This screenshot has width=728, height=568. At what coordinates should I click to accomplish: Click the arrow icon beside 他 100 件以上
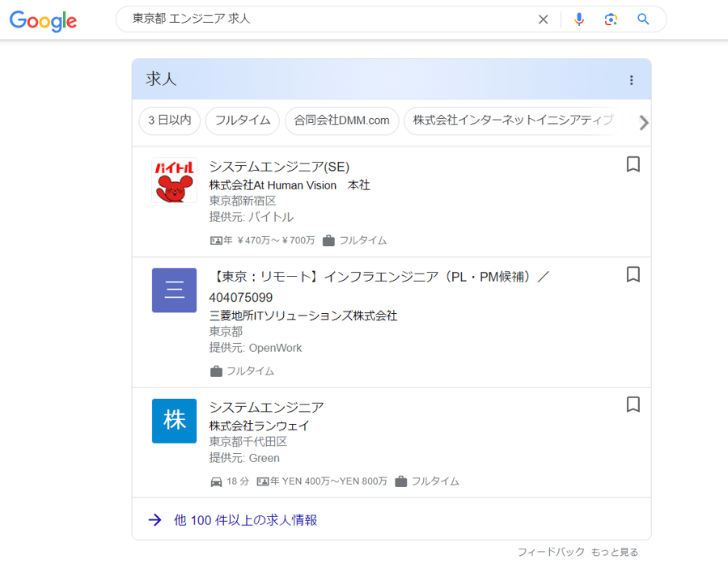(x=155, y=519)
